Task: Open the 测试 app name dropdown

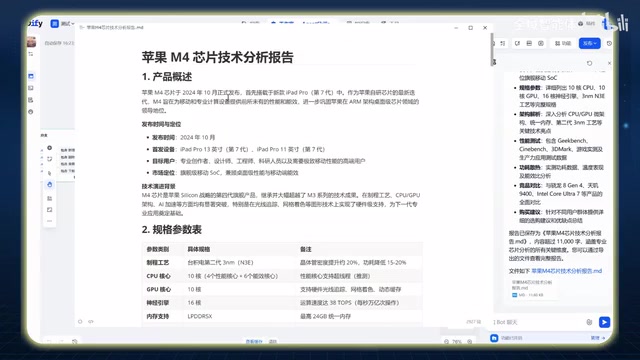Action: click(63, 24)
